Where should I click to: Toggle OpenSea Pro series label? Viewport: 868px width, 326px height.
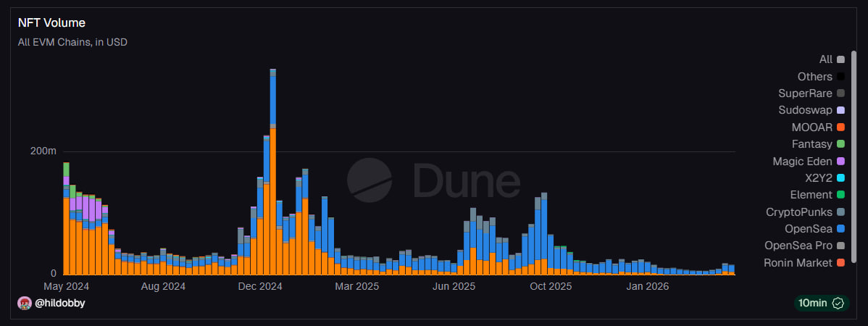(798, 245)
